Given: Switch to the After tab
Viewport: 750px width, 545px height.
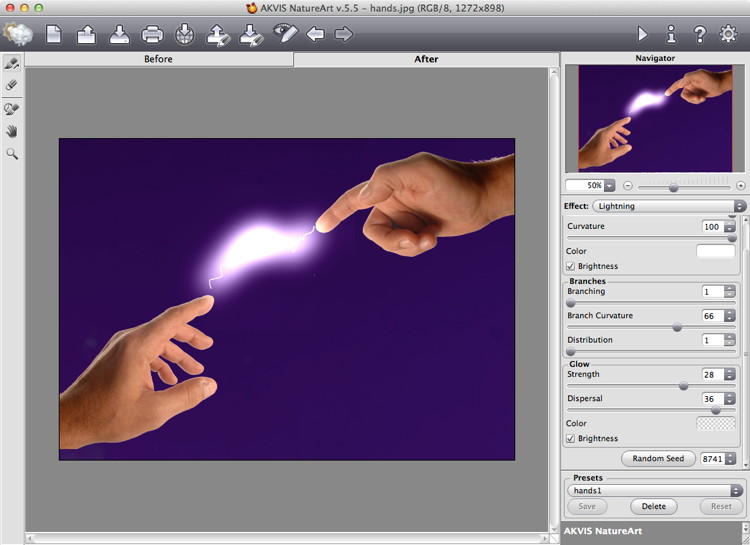Looking at the screenshot, I should [426, 59].
